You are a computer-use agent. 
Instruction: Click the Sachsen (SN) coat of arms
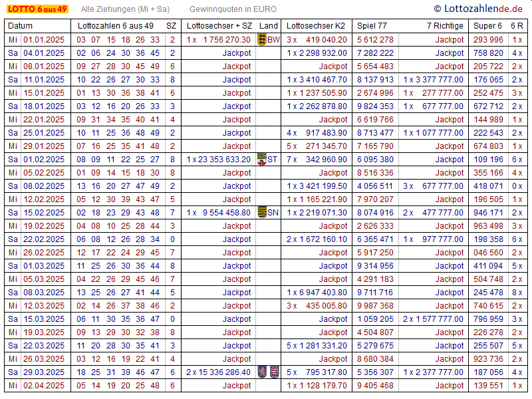261,213
